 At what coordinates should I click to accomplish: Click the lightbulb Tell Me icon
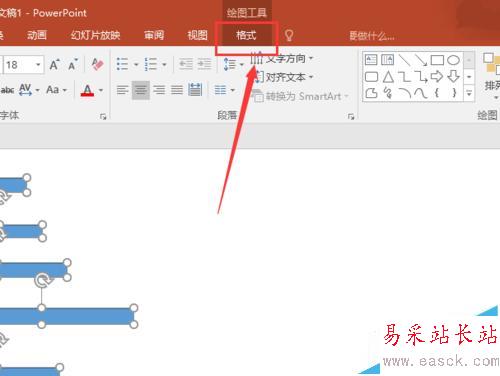289,35
